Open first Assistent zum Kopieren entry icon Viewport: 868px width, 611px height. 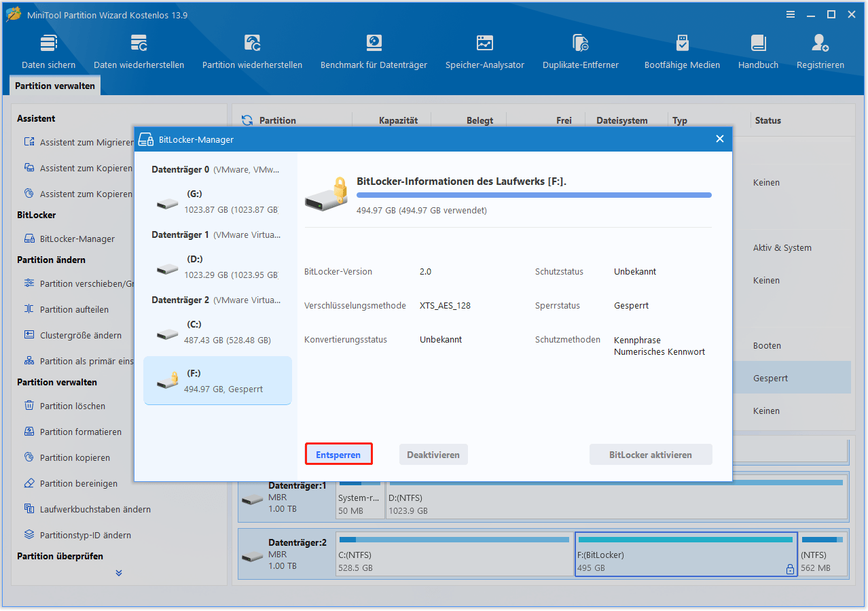point(29,168)
